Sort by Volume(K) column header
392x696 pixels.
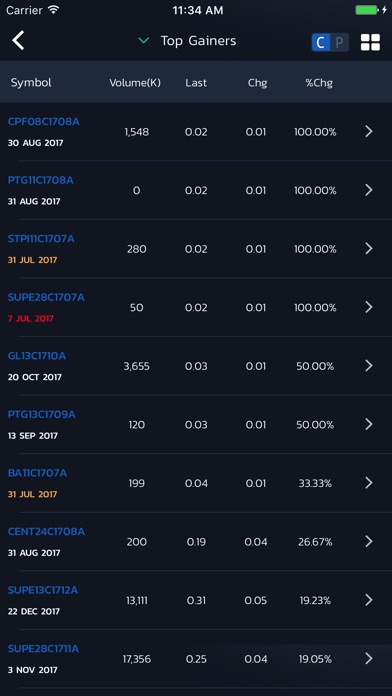(x=135, y=83)
